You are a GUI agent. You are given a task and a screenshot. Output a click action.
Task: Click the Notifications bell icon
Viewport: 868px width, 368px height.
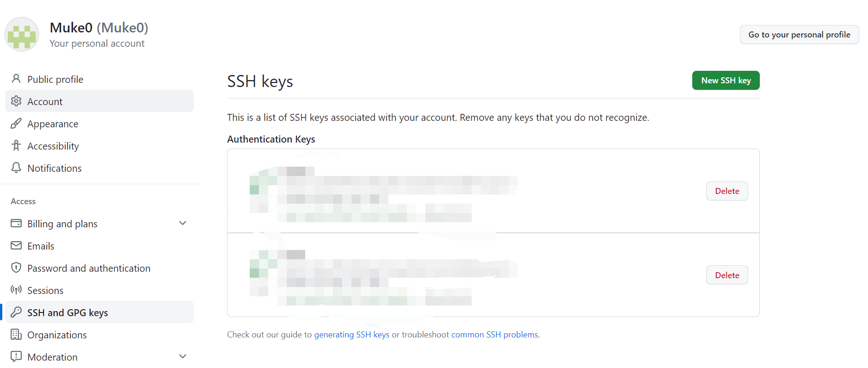(x=16, y=168)
